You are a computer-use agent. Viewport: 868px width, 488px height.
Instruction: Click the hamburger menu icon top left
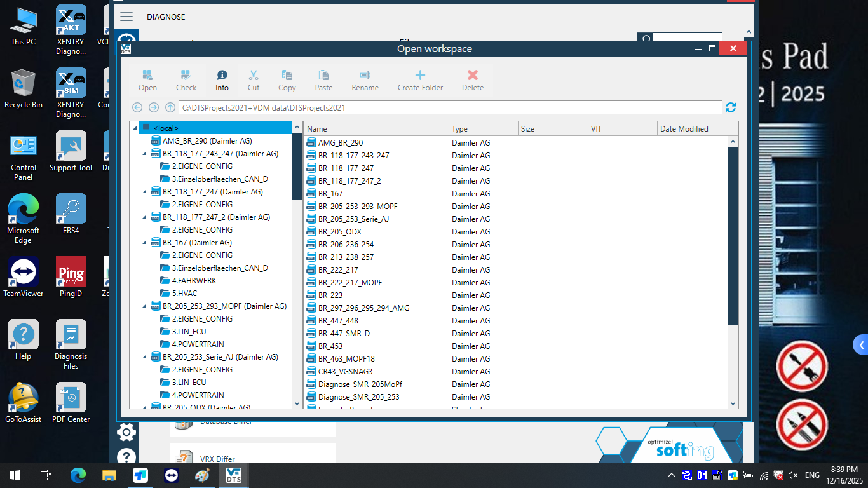(126, 17)
